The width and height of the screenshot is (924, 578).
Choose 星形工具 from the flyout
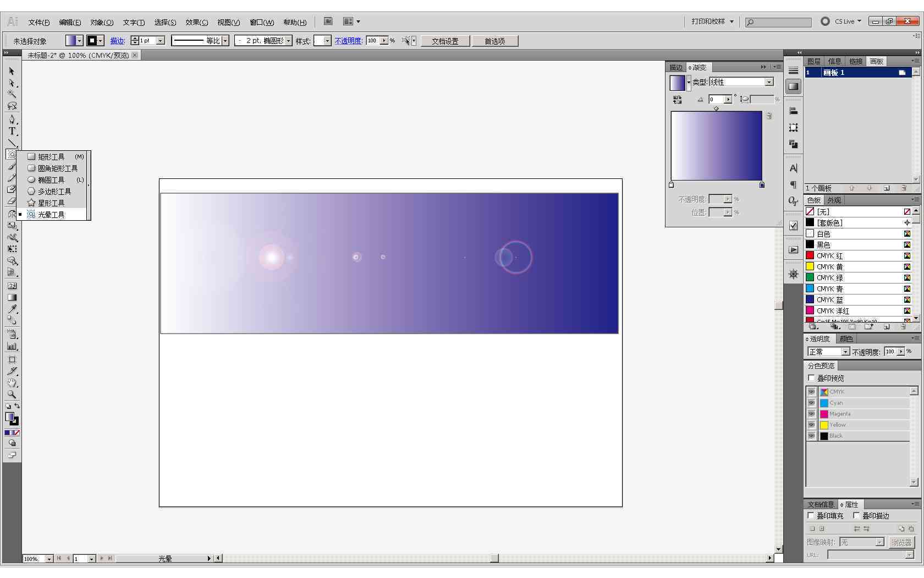[x=51, y=203]
